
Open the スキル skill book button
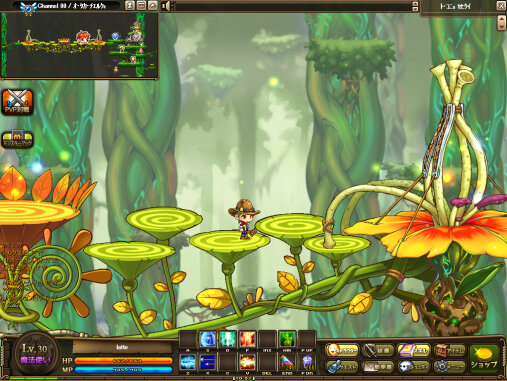tap(413, 350)
